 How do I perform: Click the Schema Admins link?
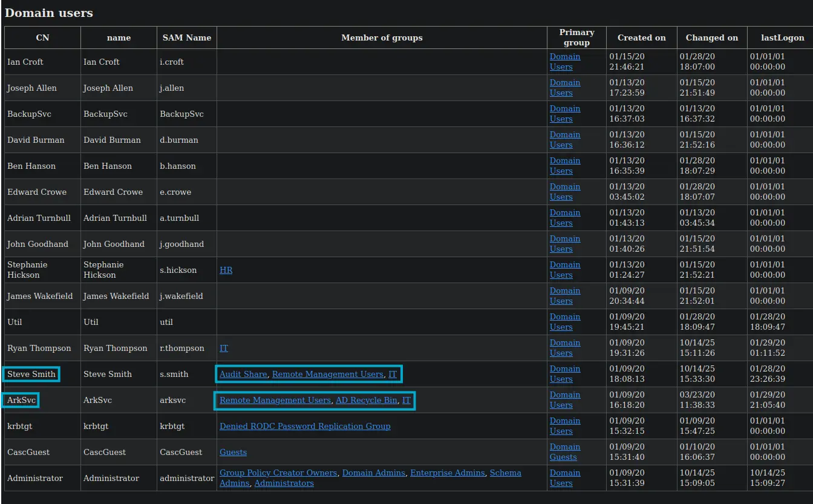coord(505,473)
